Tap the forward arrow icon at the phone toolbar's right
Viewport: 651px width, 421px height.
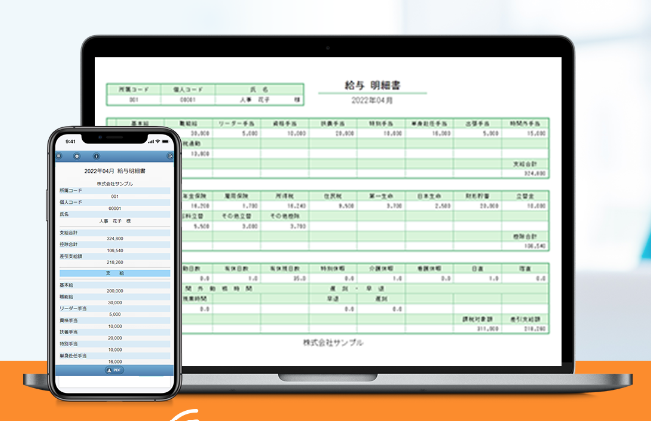[x=170, y=157]
